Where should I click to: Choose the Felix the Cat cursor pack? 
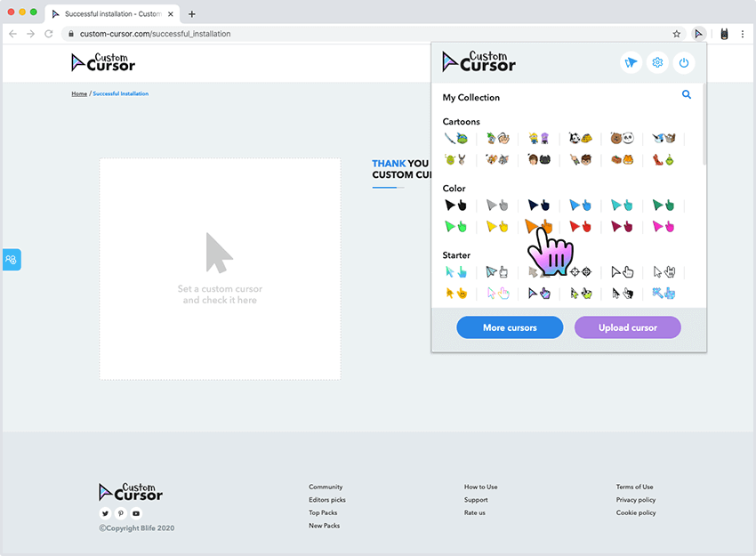coord(581,139)
